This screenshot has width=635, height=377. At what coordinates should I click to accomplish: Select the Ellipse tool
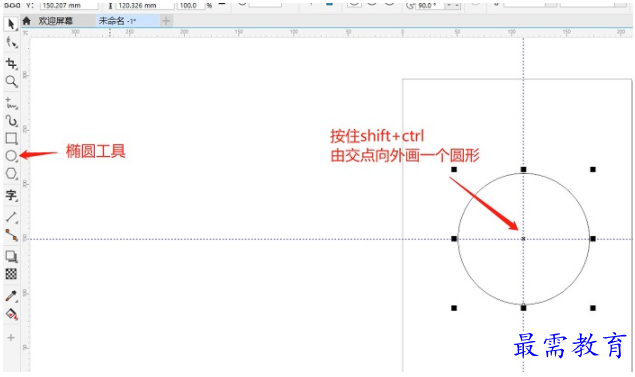point(11,156)
